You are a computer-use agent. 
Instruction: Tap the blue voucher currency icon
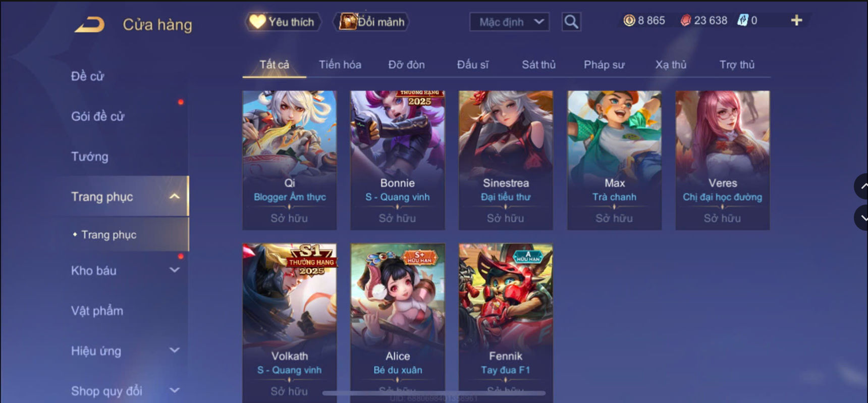[x=742, y=20]
